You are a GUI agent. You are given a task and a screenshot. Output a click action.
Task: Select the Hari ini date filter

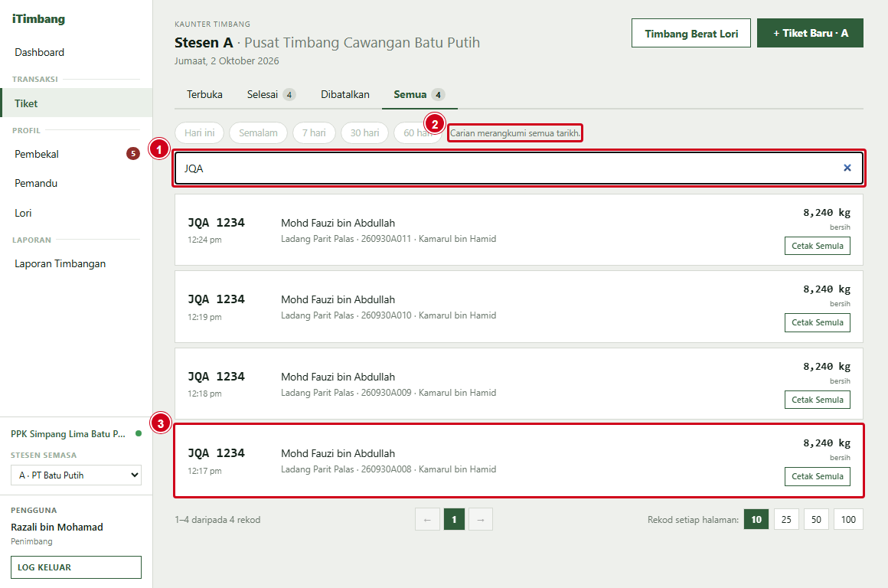point(199,133)
